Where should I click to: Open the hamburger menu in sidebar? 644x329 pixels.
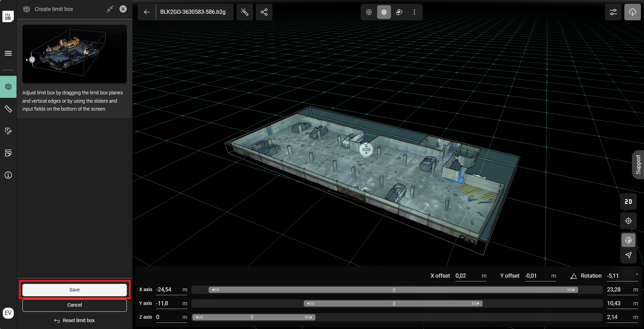[8, 53]
